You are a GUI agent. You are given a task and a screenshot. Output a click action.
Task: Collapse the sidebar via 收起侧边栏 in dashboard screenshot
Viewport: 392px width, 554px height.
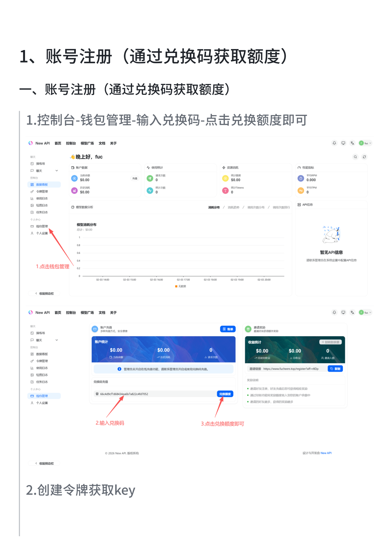pos(44,293)
